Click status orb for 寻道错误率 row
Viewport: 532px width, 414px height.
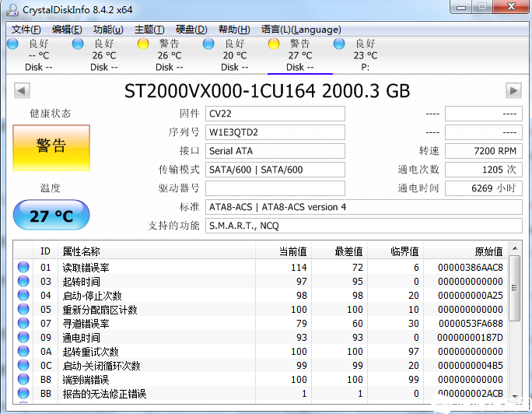click(23, 323)
